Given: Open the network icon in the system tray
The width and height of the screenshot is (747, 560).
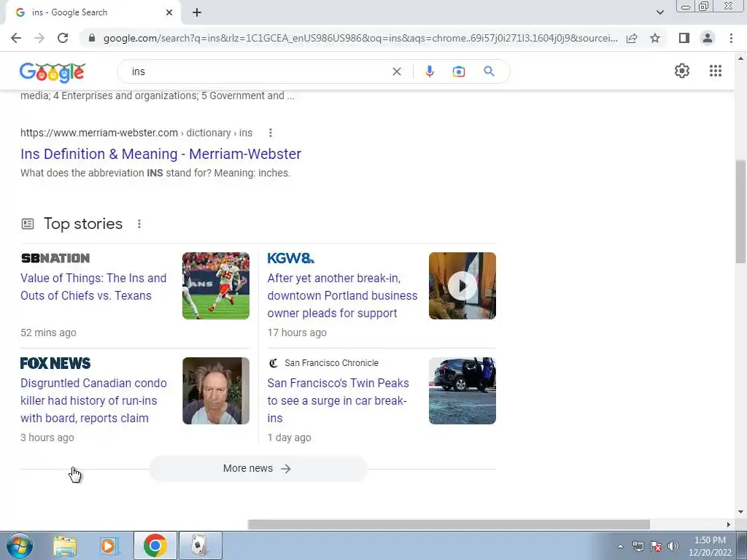Looking at the screenshot, I should (x=638, y=546).
